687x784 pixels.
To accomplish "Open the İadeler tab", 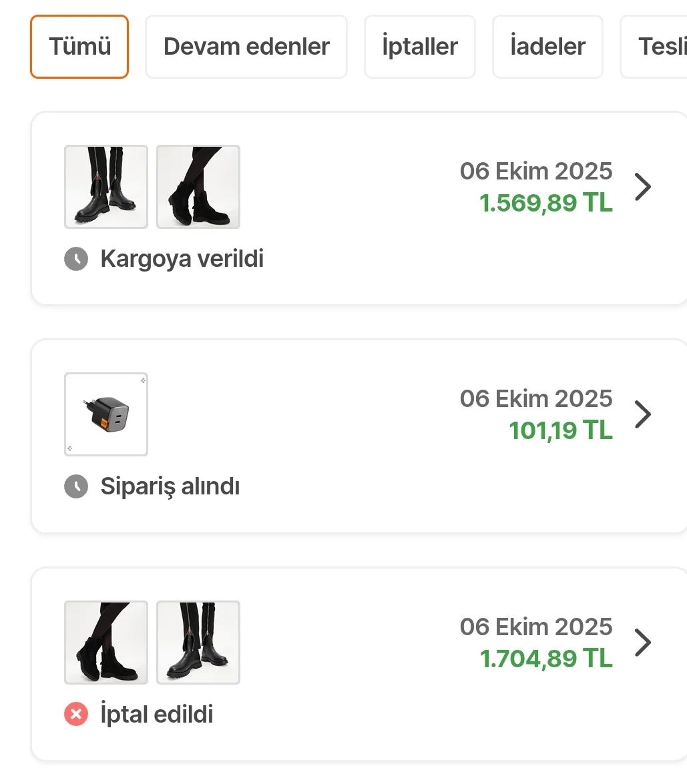I will (x=547, y=47).
